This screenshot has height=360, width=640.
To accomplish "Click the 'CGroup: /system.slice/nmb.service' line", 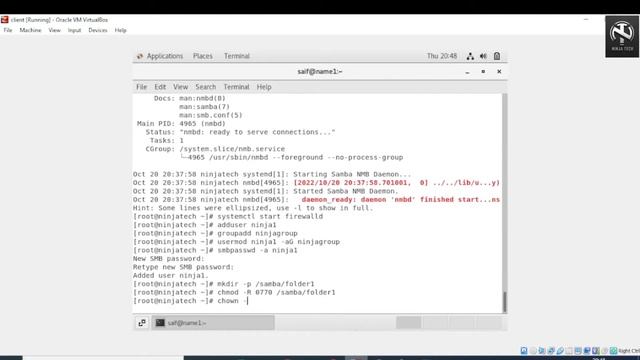I will click(215, 149).
